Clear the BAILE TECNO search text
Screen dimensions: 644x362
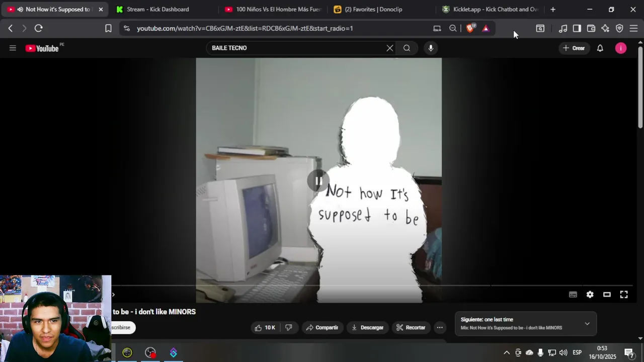coord(389,48)
